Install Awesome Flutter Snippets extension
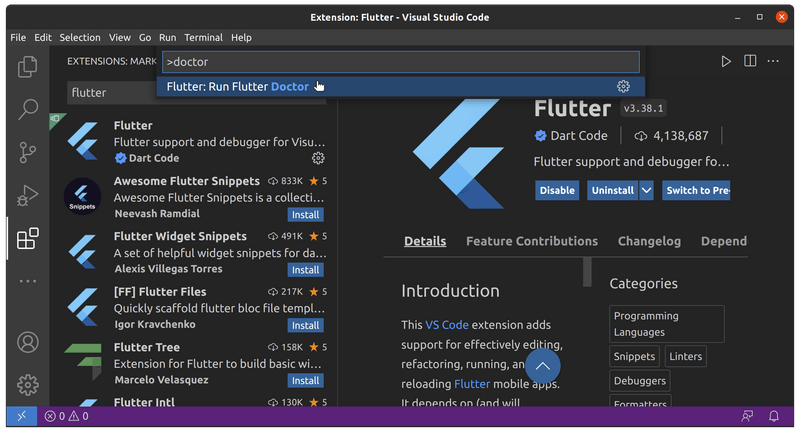The image size is (800, 433). [x=305, y=214]
